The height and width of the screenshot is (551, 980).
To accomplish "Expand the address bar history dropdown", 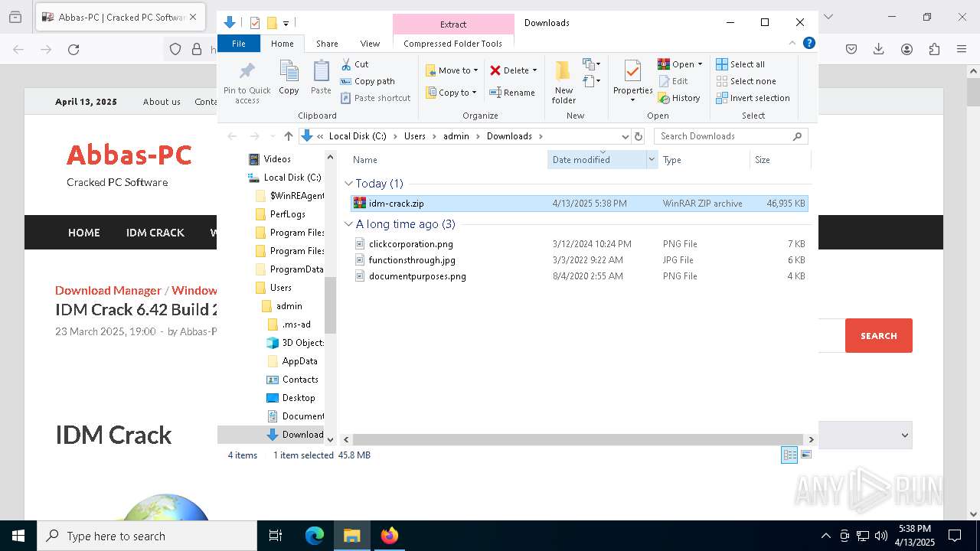I will pyautogui.click(x=625, y=136).
